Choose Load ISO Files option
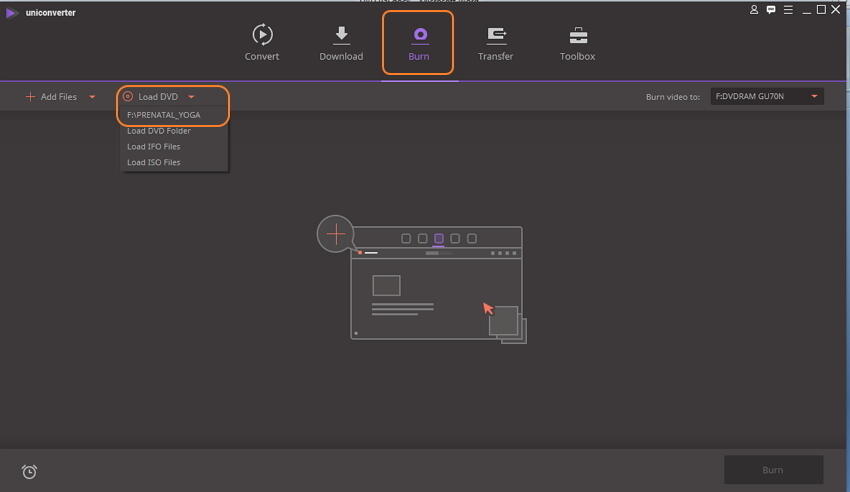850x492 pixels. [x=154, y=162]
